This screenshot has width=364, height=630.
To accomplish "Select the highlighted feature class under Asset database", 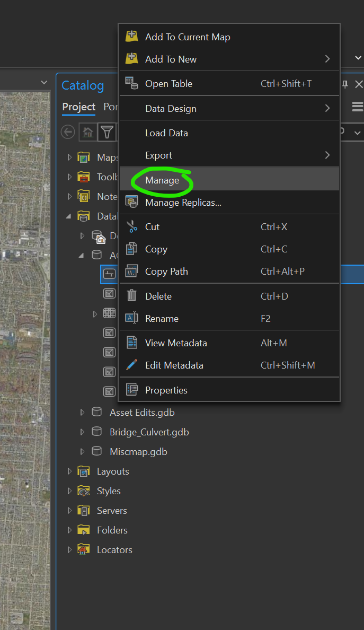I will tap(109, 274).
